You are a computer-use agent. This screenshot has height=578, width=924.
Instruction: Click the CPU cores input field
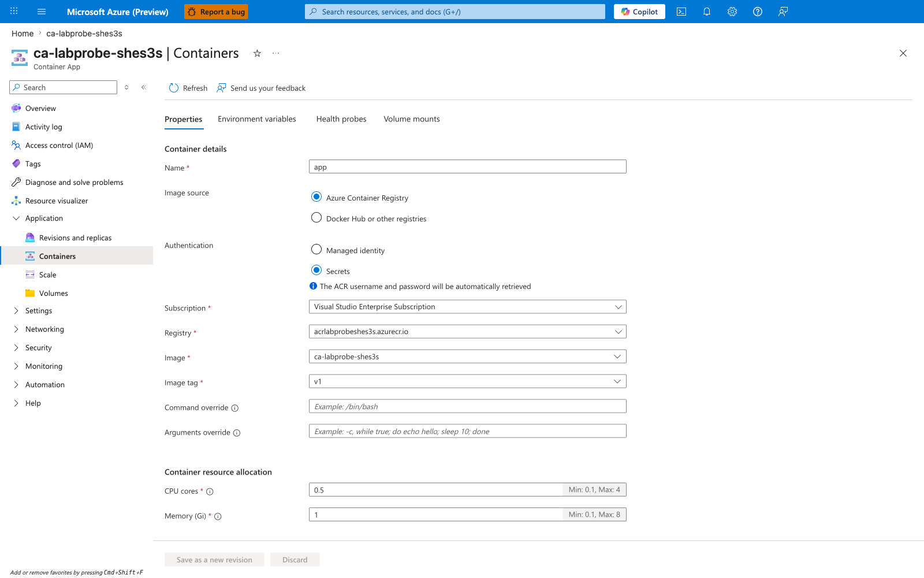[x=436, y=490]
